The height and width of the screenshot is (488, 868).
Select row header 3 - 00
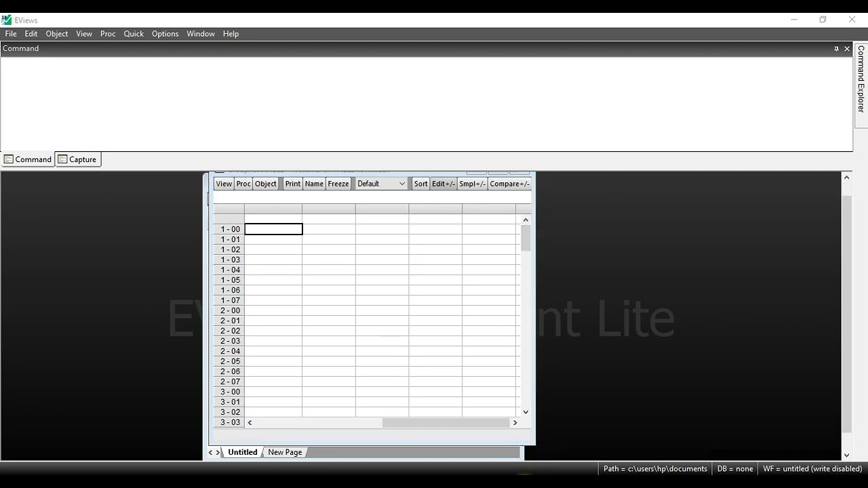229,392
